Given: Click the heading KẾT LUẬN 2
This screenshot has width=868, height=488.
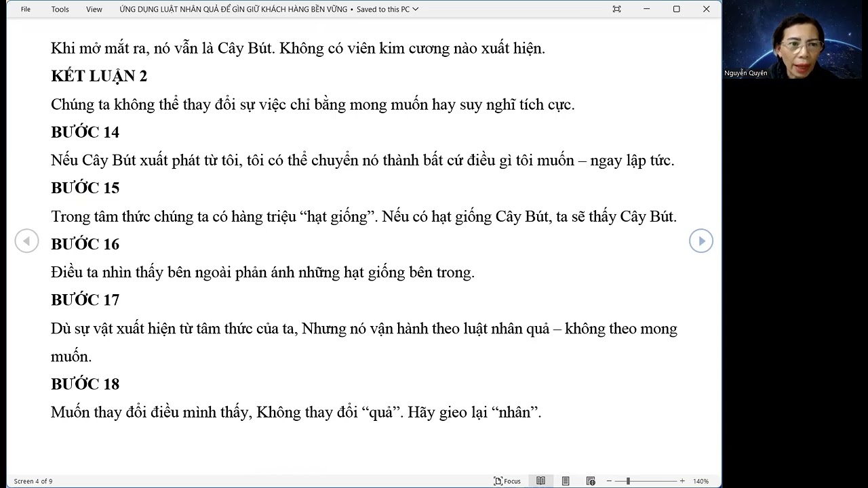Looking at the screenshot, I should (x=99, y=76).
